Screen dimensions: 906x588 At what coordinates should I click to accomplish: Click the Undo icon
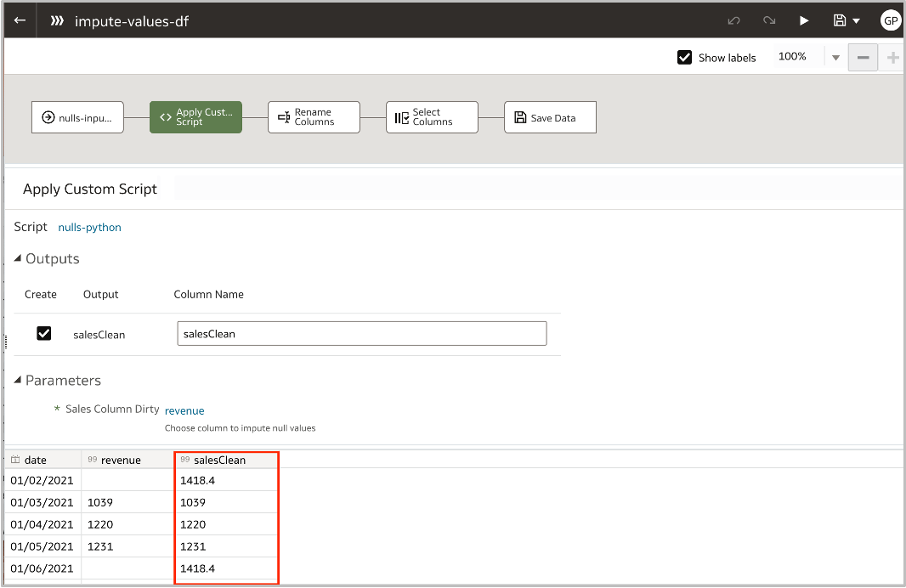click(x=733, y=20)
